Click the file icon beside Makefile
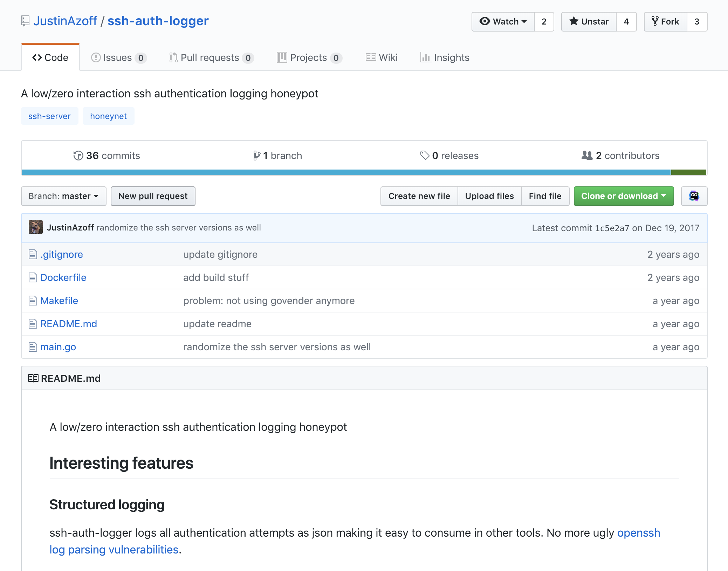This screenshot has width=728, height=571. point(33,301)
